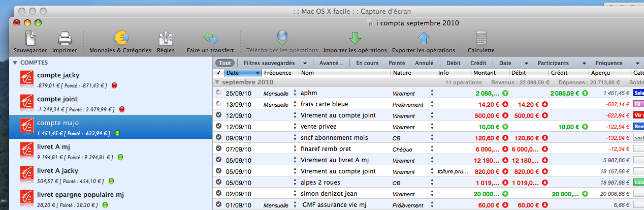The image size is (644, 210).
Task: Click pink FB category swatch
Action: [x=638, y=104]
